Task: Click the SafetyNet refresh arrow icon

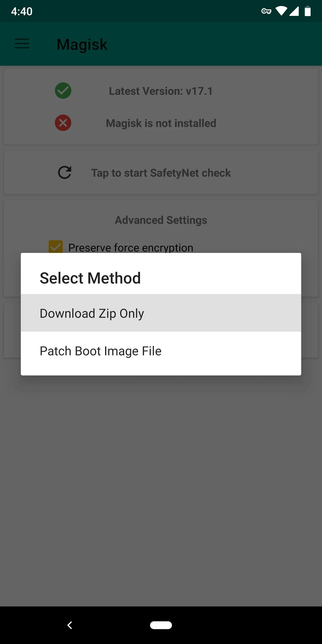Action: point(65,172)
